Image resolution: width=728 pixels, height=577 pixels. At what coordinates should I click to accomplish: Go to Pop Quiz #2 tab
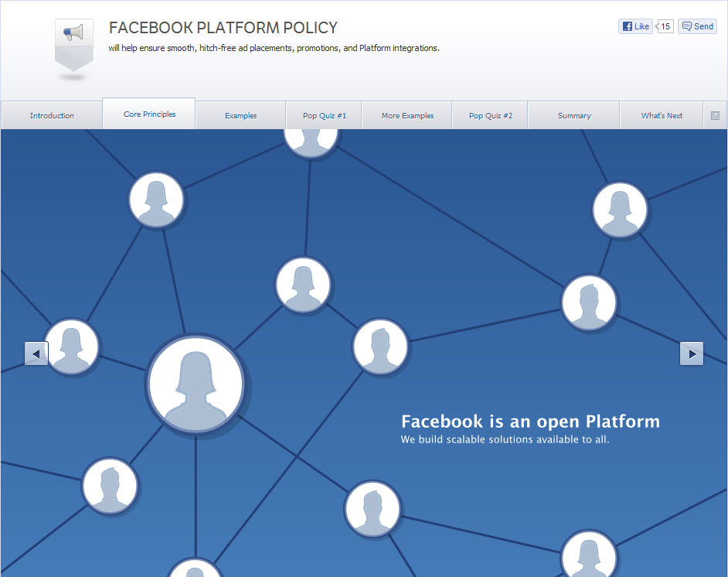490,115
